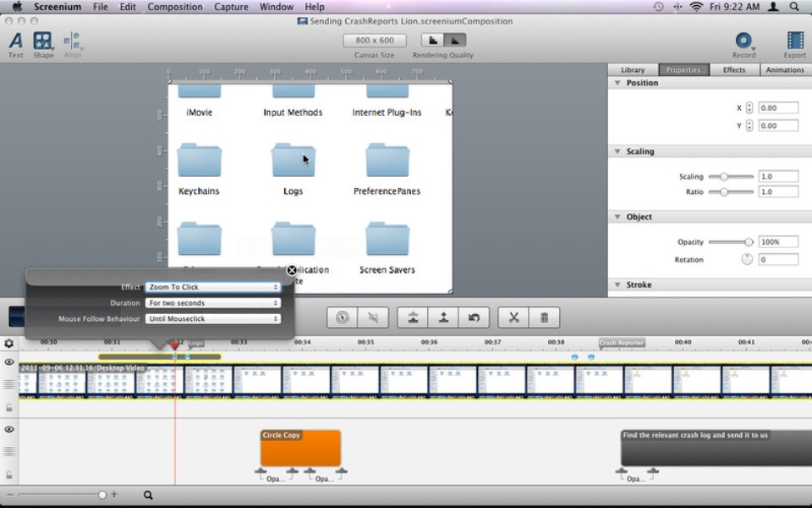Select the high rendering quality option

455,40
